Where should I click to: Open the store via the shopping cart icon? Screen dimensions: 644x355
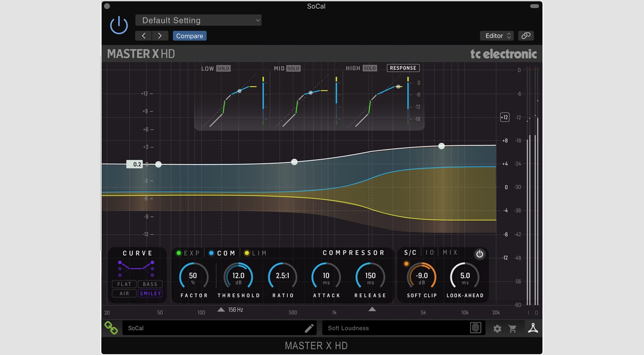click(x=513, y=328)
